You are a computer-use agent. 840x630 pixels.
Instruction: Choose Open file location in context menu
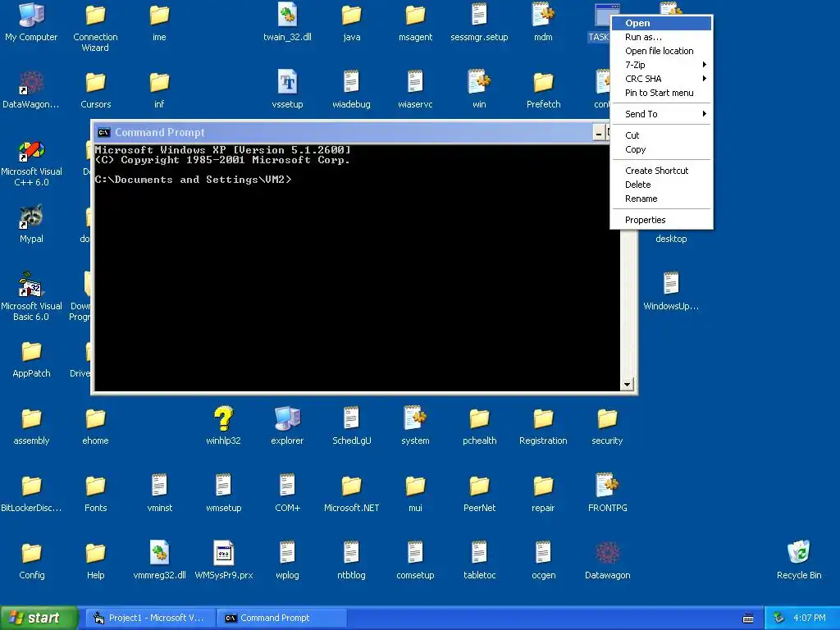(x=661, y=51)
